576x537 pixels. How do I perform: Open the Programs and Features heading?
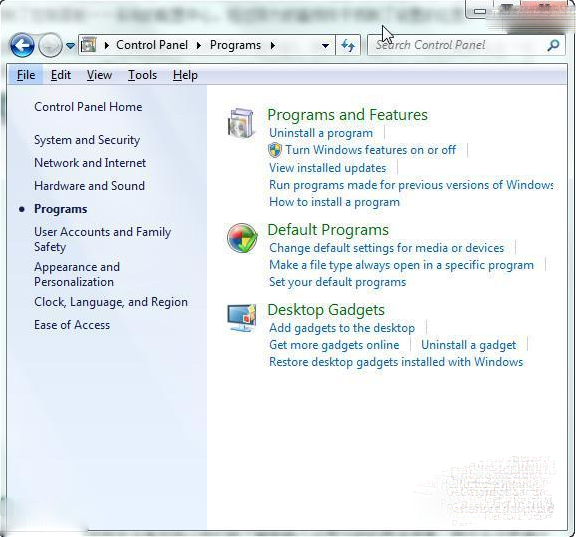[347, 115]
